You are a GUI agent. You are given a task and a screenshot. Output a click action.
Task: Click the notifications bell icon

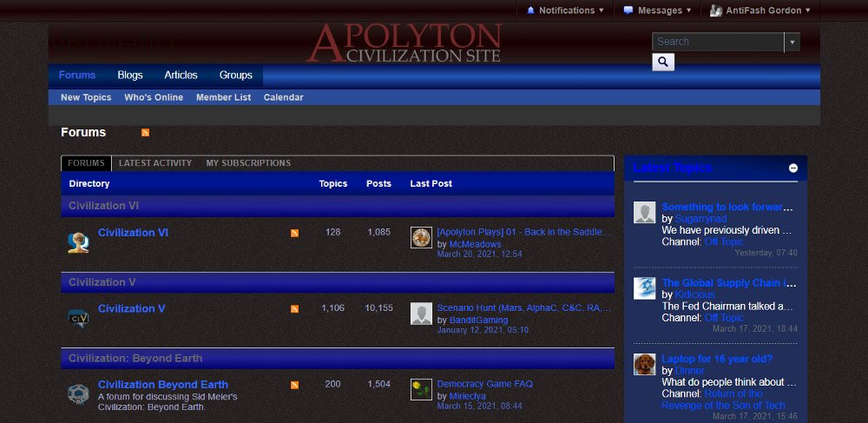[531, 10]
